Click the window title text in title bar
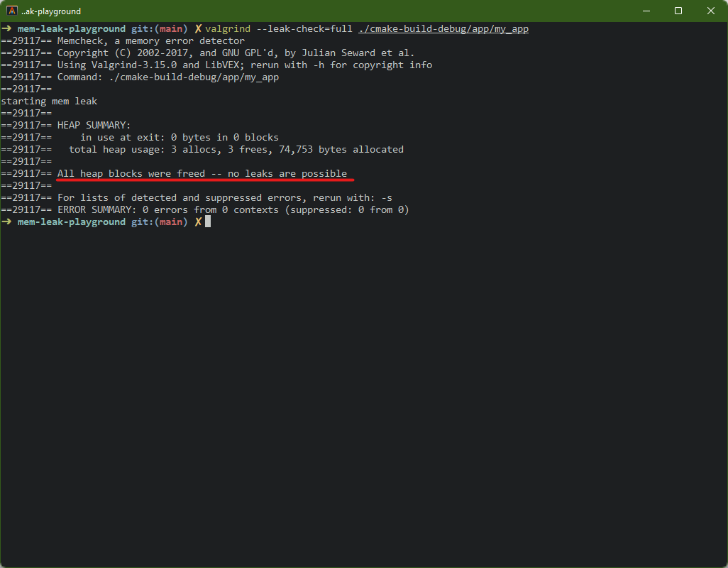This screenshot has width=728, height=568. click(51, 11)
